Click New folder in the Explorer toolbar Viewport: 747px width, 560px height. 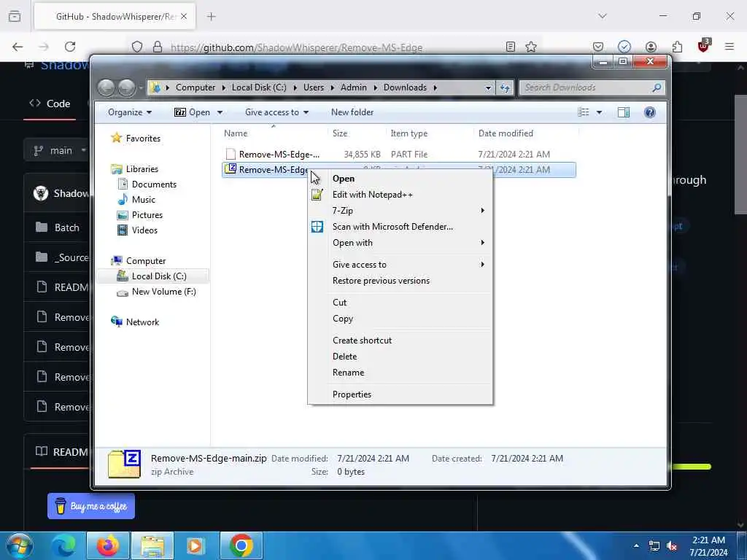[x=352, y=112]
